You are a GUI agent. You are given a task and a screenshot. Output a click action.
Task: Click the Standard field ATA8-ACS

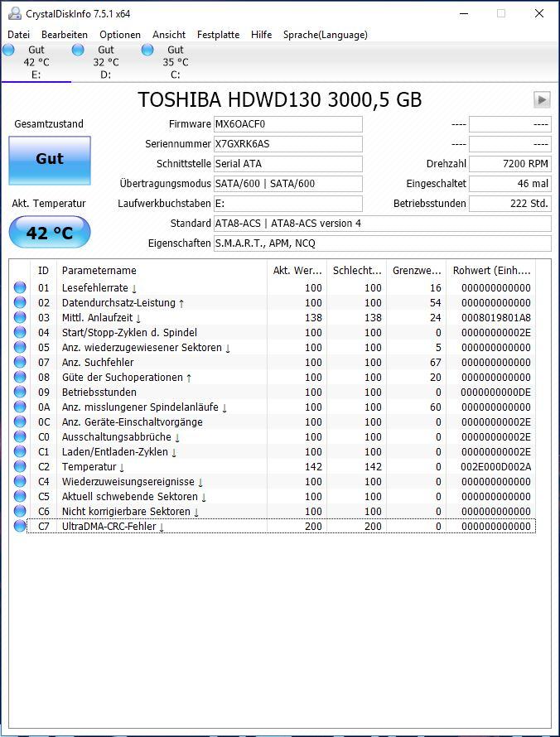(382, 224)
